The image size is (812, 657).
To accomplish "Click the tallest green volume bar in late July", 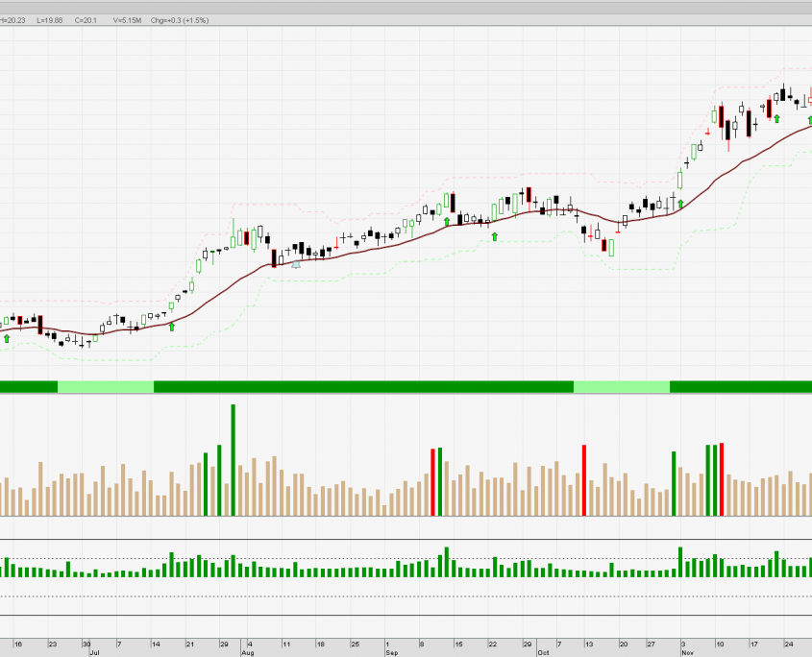I will [233, 459].
